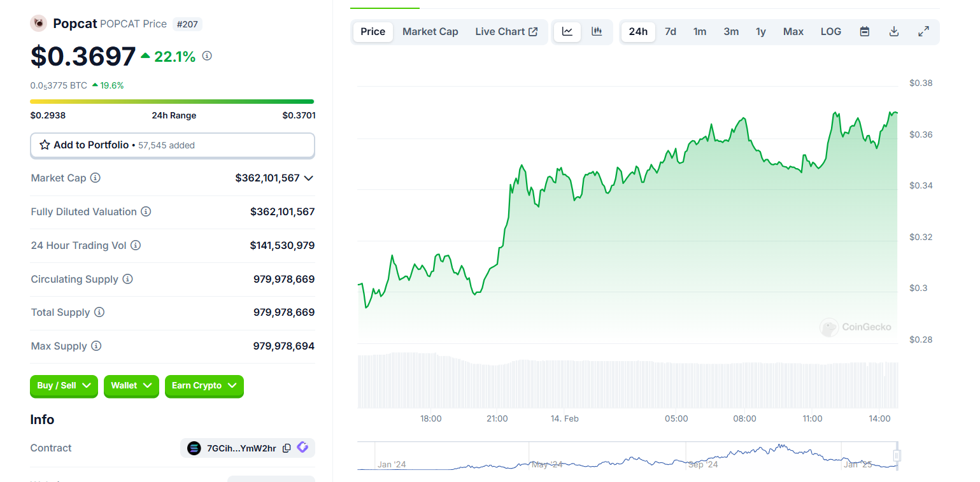The image size is (980, 482).
Task: Click the Popcat coin logo icon
Action: point(38,24)
